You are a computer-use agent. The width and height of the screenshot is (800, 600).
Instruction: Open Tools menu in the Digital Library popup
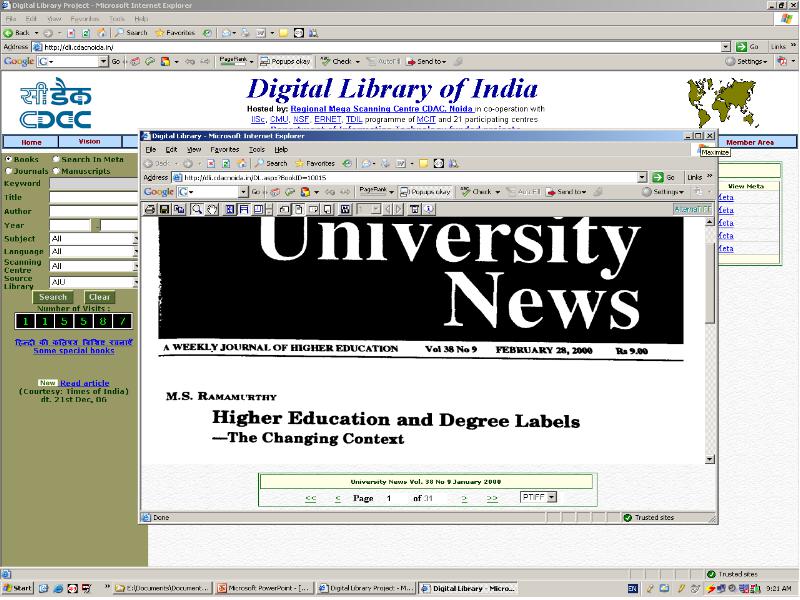pyautogui.click(x=257, y=150)
